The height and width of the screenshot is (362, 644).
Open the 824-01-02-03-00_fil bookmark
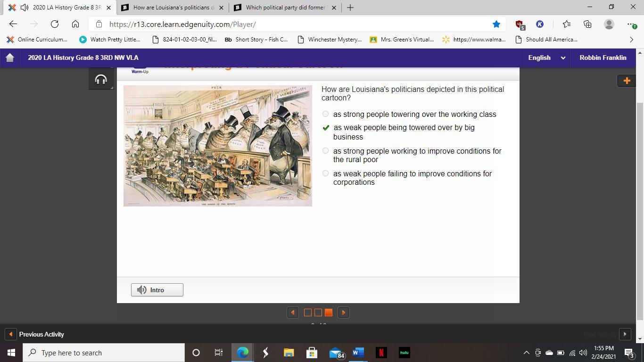(184, 40)
